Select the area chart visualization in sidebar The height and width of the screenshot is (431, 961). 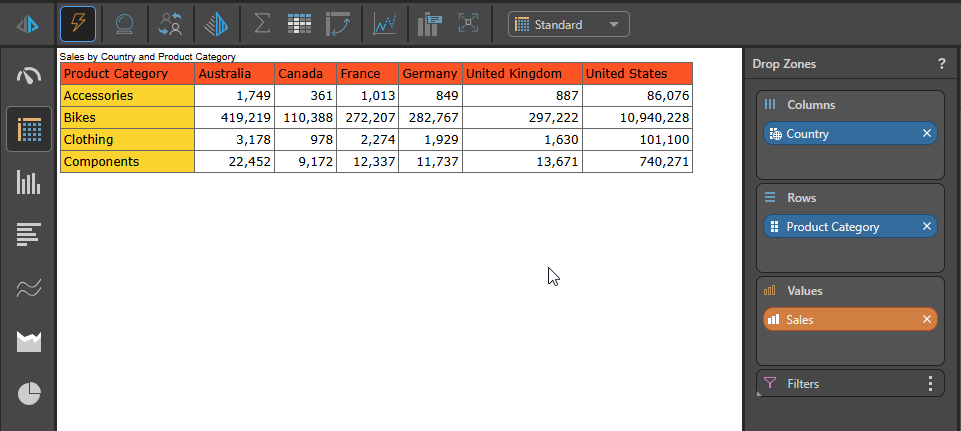click(x=29, y=341)
